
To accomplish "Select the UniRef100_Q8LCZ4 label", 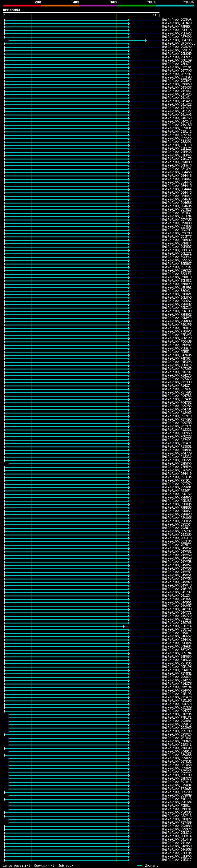I will 177,64.
